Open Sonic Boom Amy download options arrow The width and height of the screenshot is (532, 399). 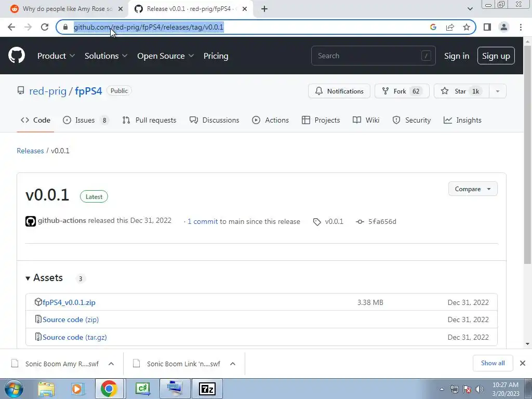coord(111,364)
